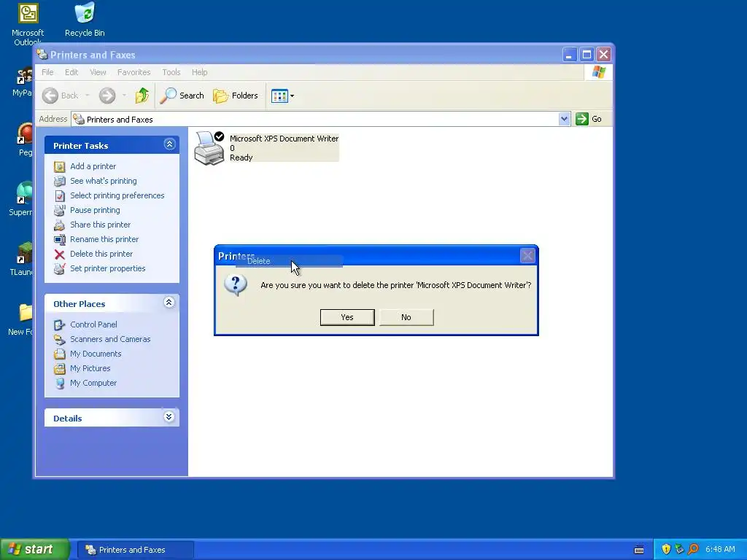The image size is (747, 560).
Task: Close the Printers confirmation dialog
Action: pos(527,256)
